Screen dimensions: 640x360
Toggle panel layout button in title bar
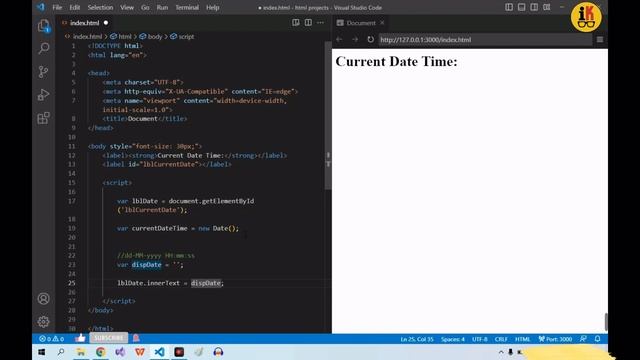[522, 7]
